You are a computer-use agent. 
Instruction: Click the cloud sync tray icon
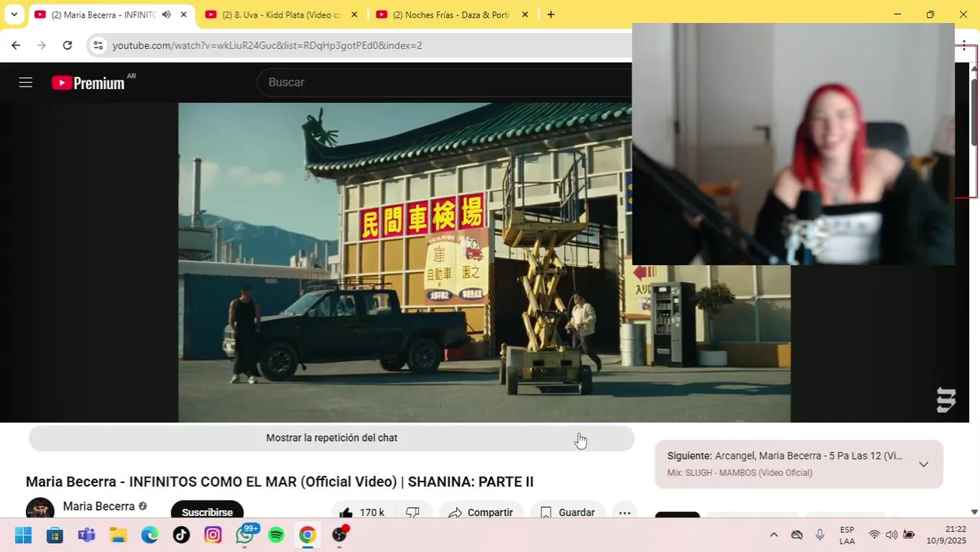point(797,535)
